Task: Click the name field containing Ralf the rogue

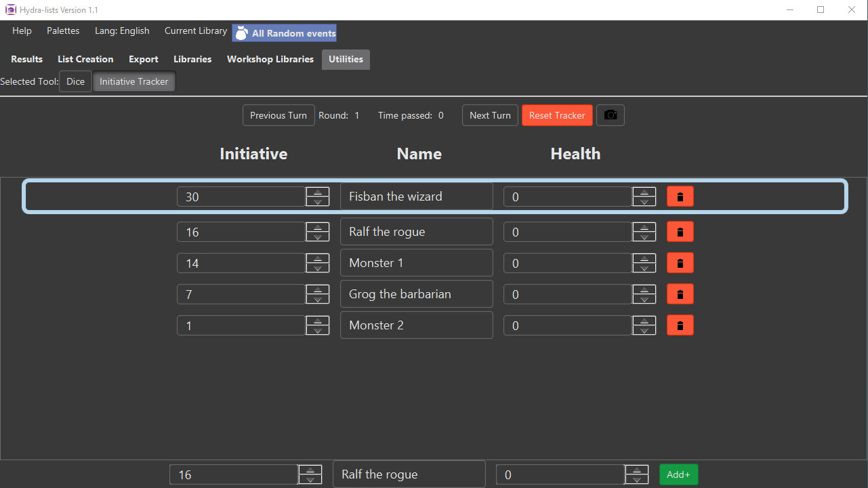Action: click(x=416, y=231)
